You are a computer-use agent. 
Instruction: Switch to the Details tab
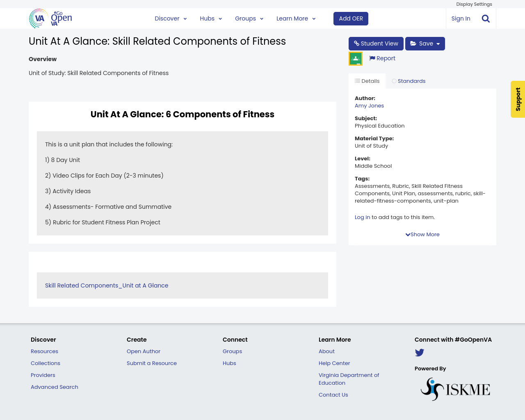(366, 81)
